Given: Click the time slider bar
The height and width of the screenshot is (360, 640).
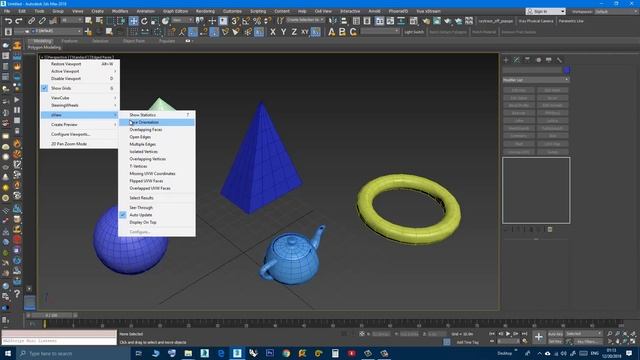Looking at the screenshot, I should point(52,315).
